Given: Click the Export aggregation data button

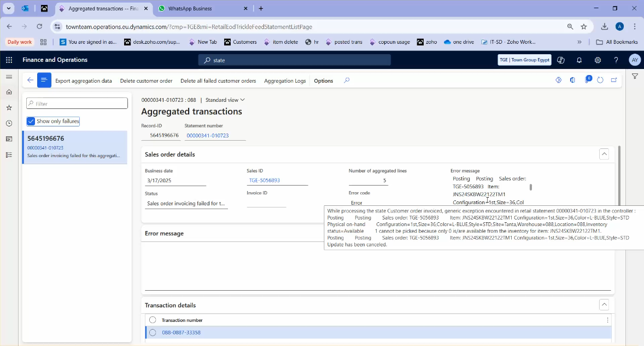Looking at the screenshot, I should 84,80.
